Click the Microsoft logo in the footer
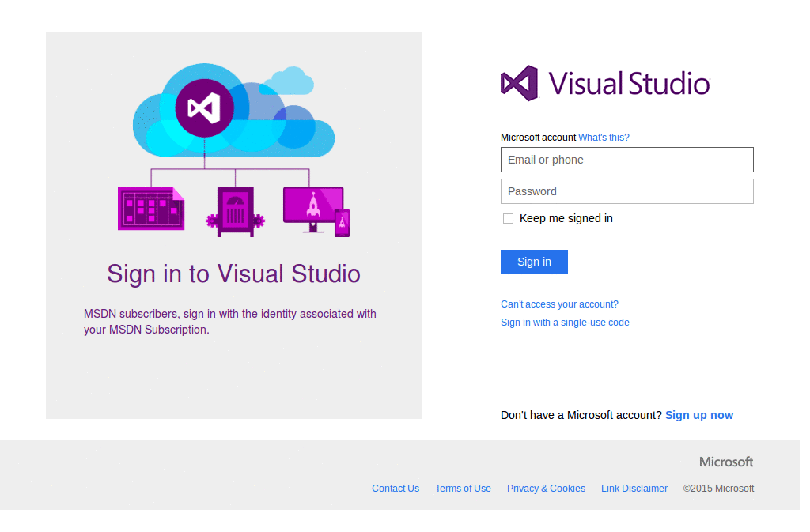 pos(725,462)
